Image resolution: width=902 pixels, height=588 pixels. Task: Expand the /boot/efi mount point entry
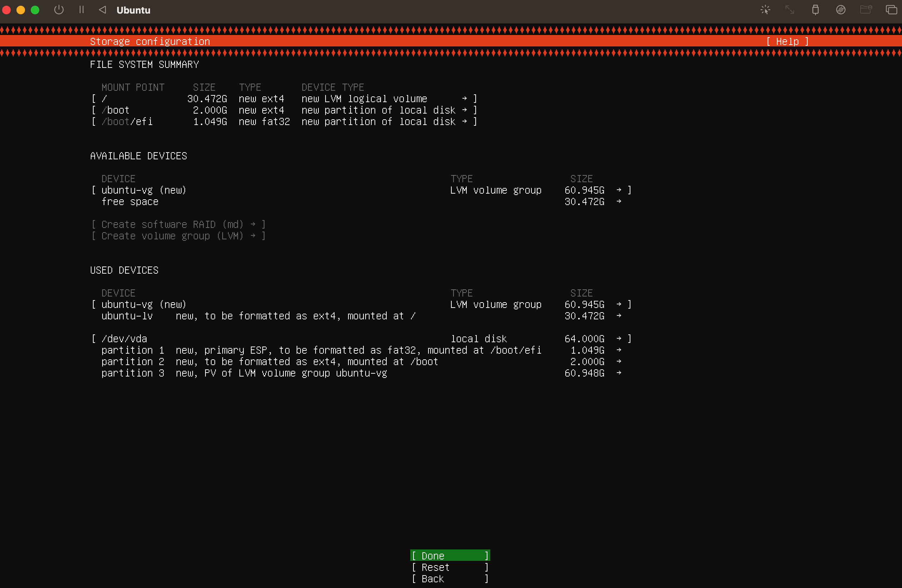[284, 121]
